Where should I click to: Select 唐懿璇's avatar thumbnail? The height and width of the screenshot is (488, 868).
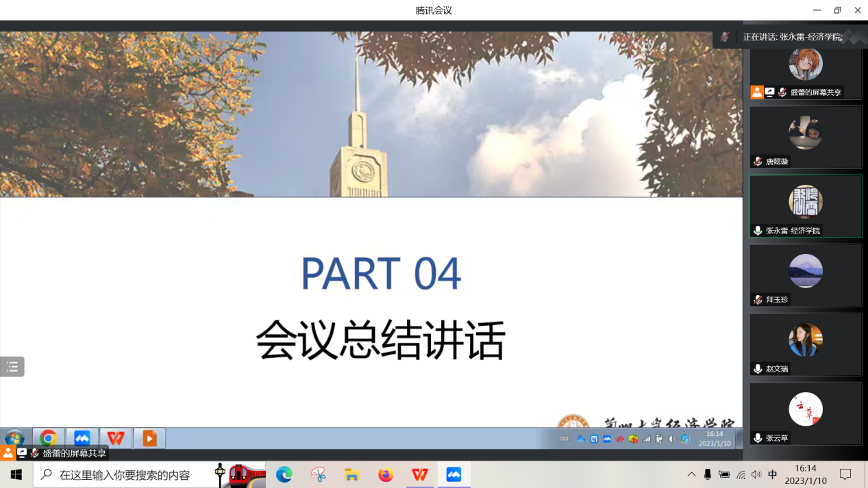click(x=806, y=133)
